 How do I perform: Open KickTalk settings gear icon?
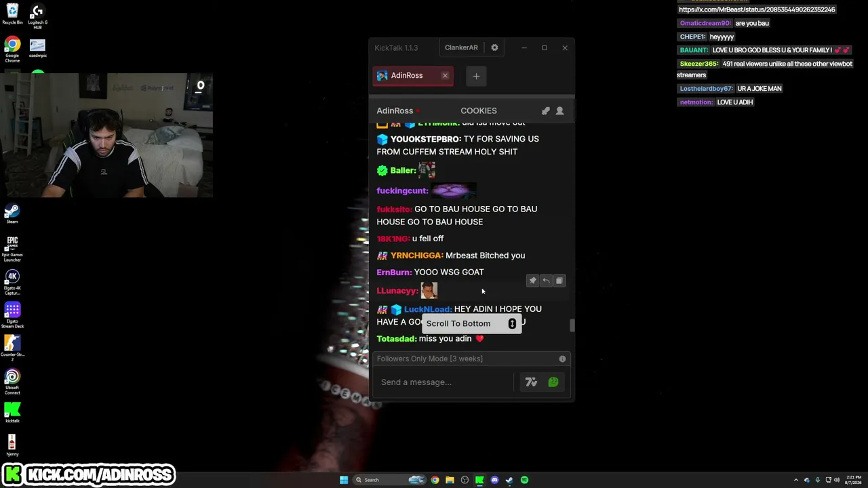pos(494,47)
